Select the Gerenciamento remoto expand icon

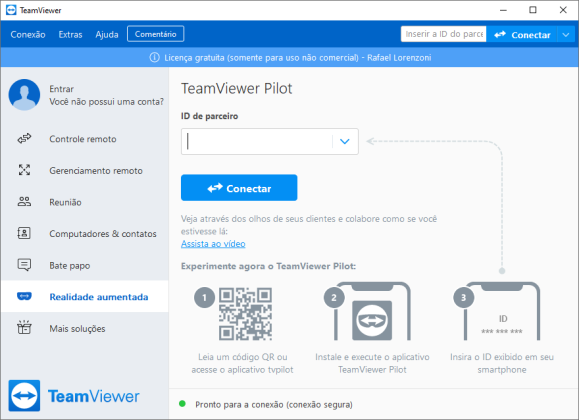tap(24, 170)
